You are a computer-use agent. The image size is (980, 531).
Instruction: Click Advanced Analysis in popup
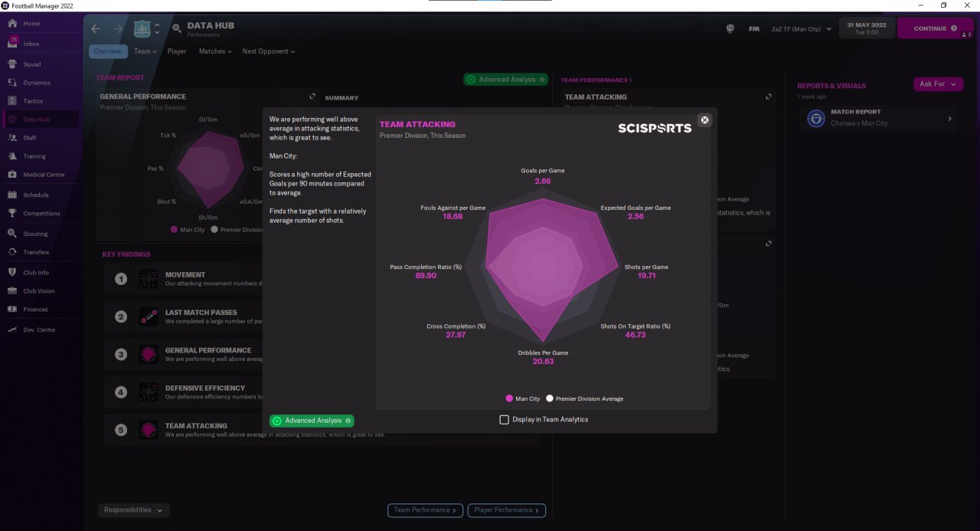pos(312,421)
